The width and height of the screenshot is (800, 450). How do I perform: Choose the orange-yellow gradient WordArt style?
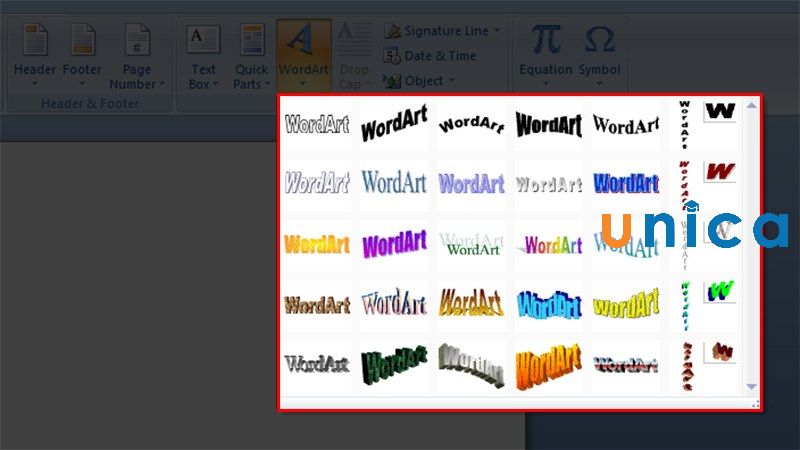(x=317, y=244)
